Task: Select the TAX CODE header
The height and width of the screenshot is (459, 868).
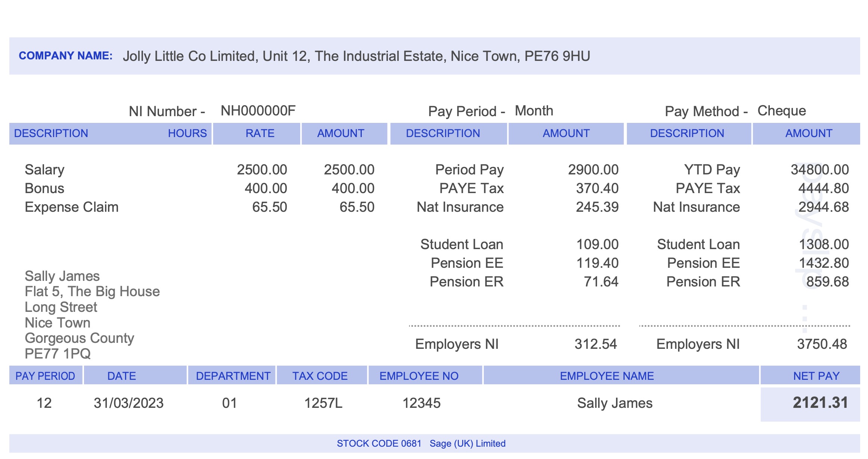Action: [320, 376]
